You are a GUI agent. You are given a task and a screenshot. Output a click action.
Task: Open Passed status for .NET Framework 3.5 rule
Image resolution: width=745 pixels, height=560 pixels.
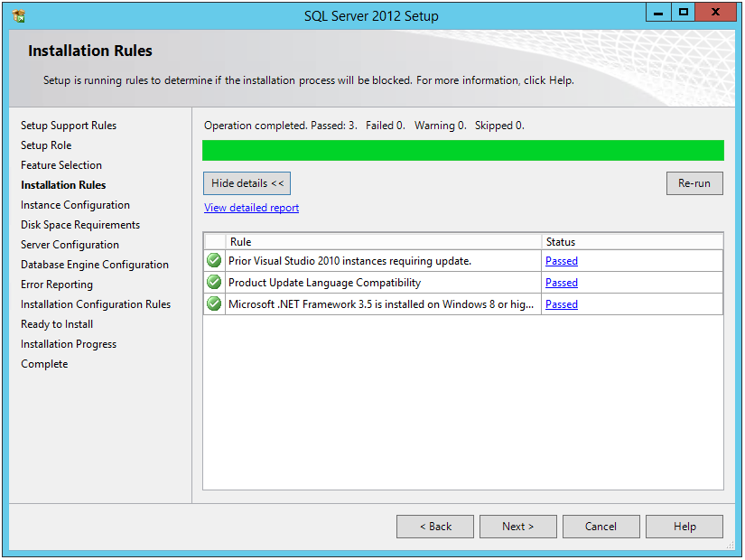[x=562, y=304]
